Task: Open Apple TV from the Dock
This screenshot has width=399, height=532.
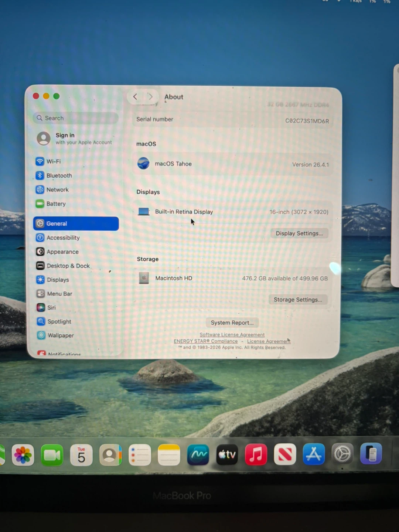Action: tap(227, 454)
